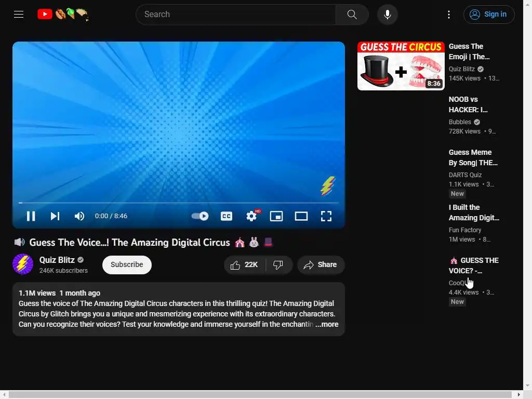The image size is (532, 399).
Task: Open video quality settings gear
Action: point(252,216)
